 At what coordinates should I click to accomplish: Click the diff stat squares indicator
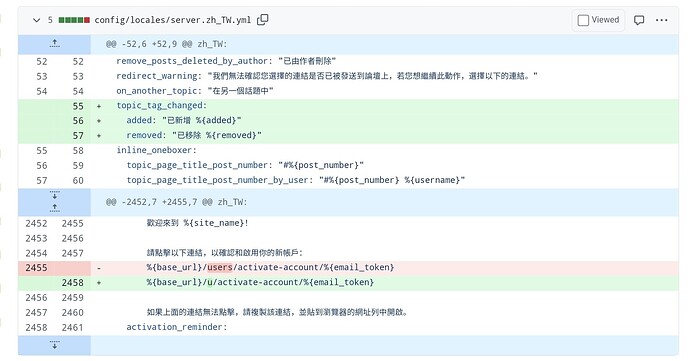[x=74, y=20]
